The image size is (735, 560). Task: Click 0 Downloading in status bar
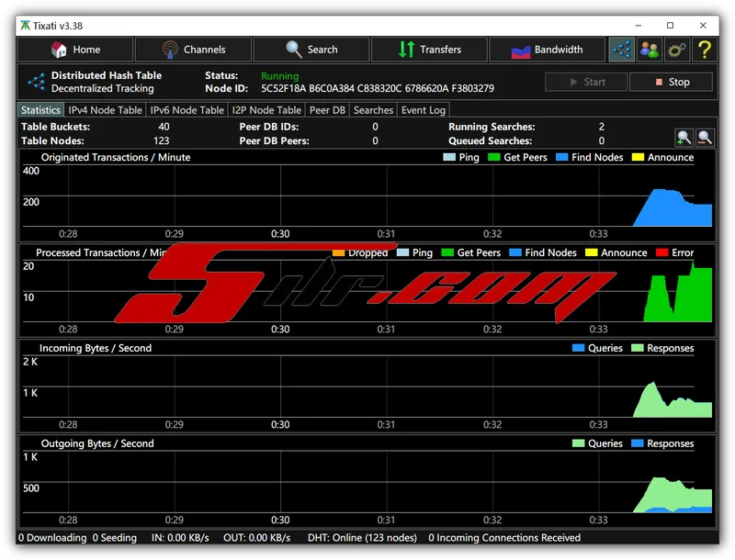tap(52, 538)
